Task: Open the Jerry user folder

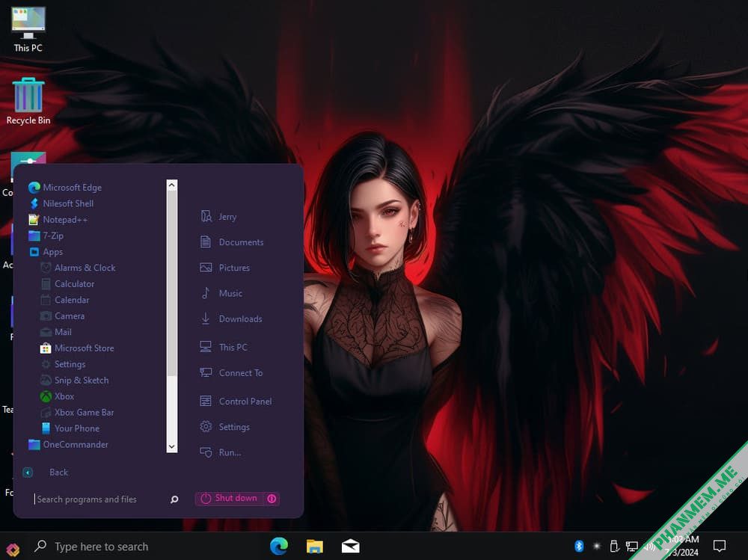Action: [x=218, y=217]
